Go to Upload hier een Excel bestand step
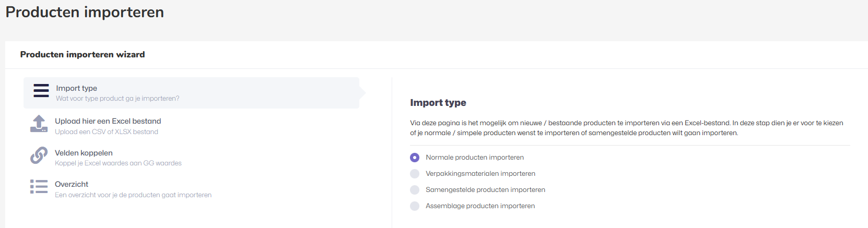Viewport: 868px width, 228px height. (108, 121)
